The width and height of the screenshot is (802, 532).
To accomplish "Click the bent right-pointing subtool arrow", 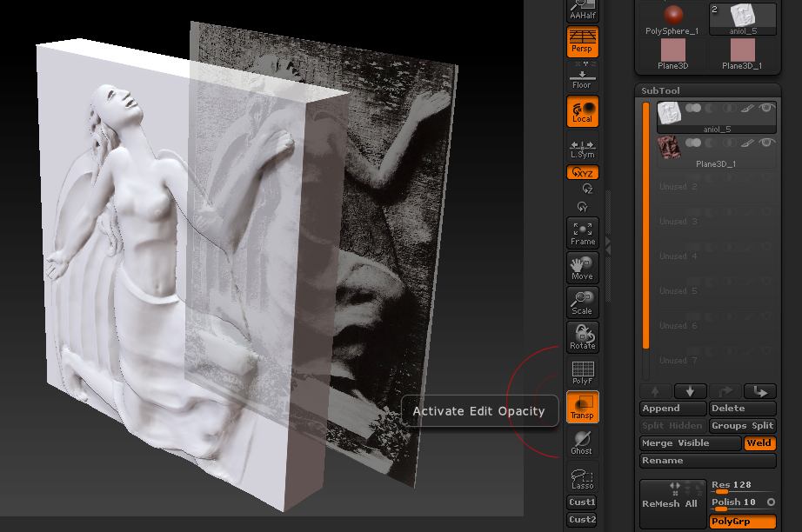I will pos(760,391).
